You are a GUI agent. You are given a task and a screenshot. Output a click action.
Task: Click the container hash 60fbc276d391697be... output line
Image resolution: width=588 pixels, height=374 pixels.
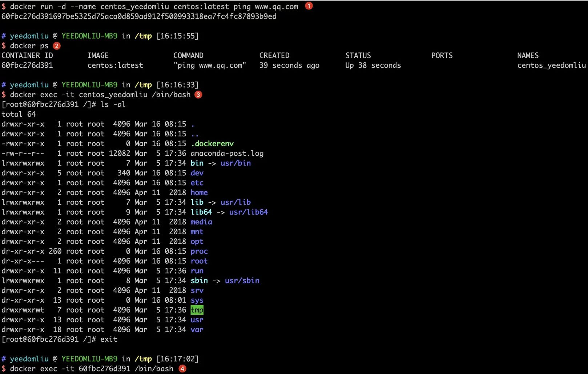click(x=139, y=16)
